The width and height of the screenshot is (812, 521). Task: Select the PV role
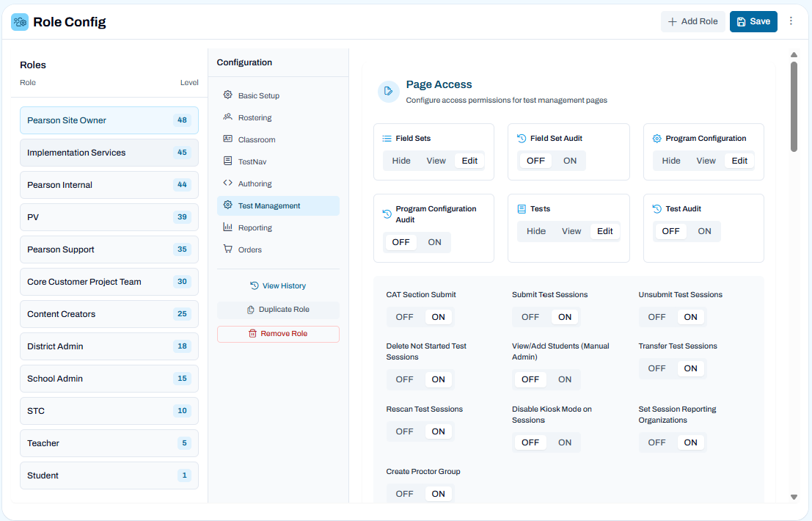109,217
